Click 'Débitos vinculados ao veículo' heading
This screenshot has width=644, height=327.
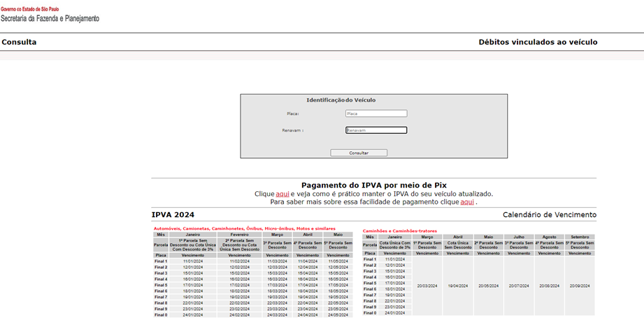[538, 42]
